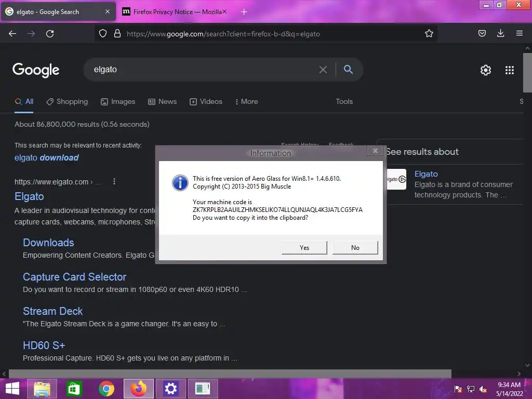Open the Firefox hamburger menu
Image resolution: width=532 pixels, height=399 pixels.
[519, 33]
